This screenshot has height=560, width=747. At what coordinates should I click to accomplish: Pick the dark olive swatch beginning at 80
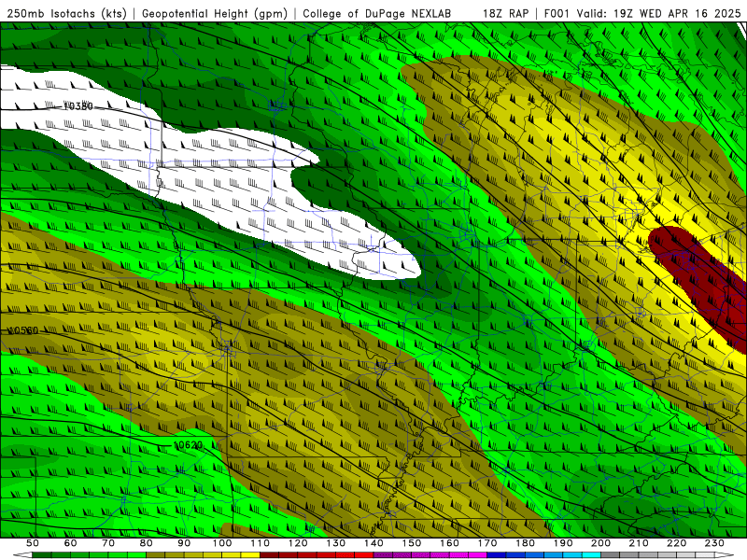pos(156,555)
